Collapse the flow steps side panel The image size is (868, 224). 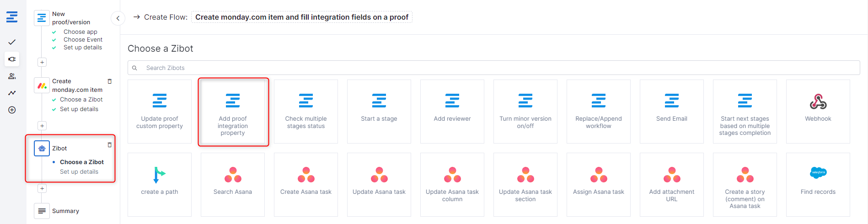(118, 18)
